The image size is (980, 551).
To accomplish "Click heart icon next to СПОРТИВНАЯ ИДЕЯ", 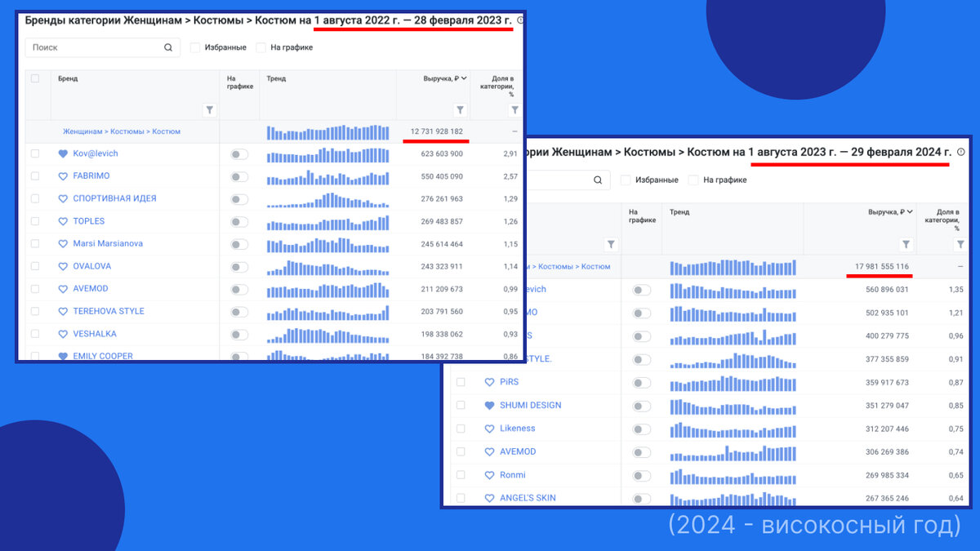I will click(63, 198).
